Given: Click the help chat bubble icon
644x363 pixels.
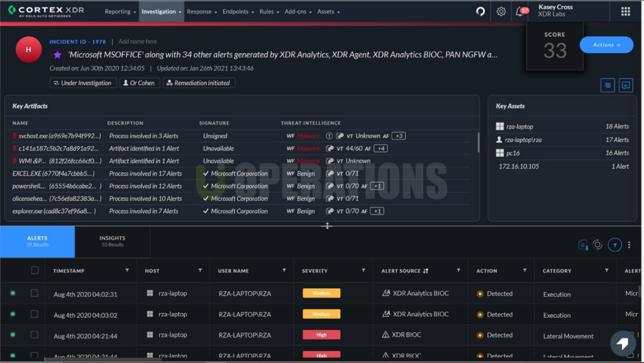Looking at the screenshot, I should [623, 343].
